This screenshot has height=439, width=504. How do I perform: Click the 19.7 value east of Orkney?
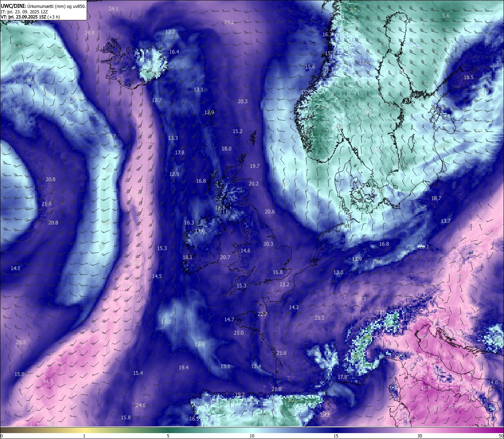[255, 166]
